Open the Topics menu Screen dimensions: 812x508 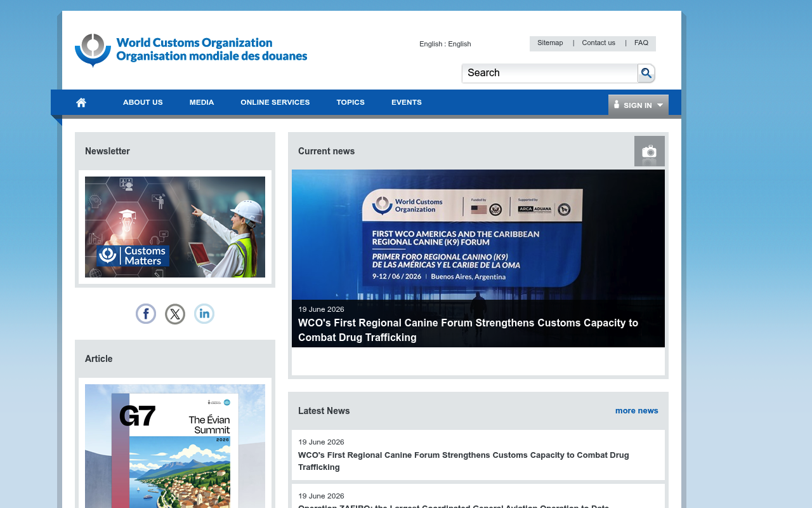tap(350, 102)
